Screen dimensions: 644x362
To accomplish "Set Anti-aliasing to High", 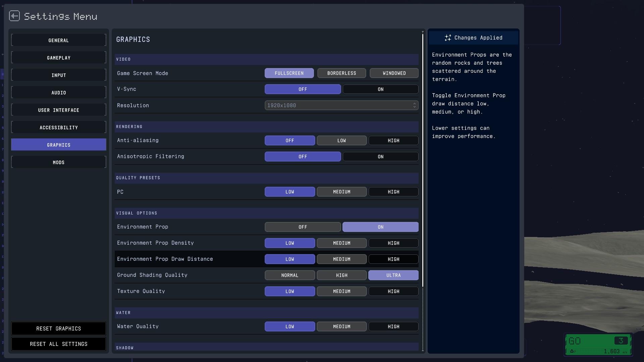I will (393, 140).
